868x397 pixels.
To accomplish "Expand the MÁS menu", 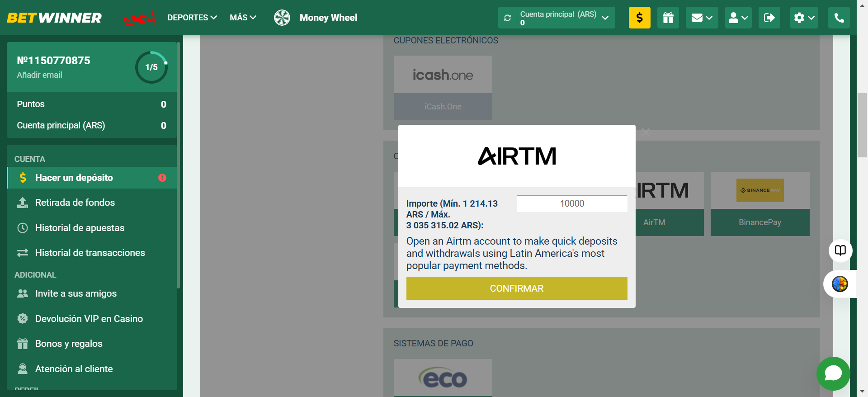I will 243,18.
